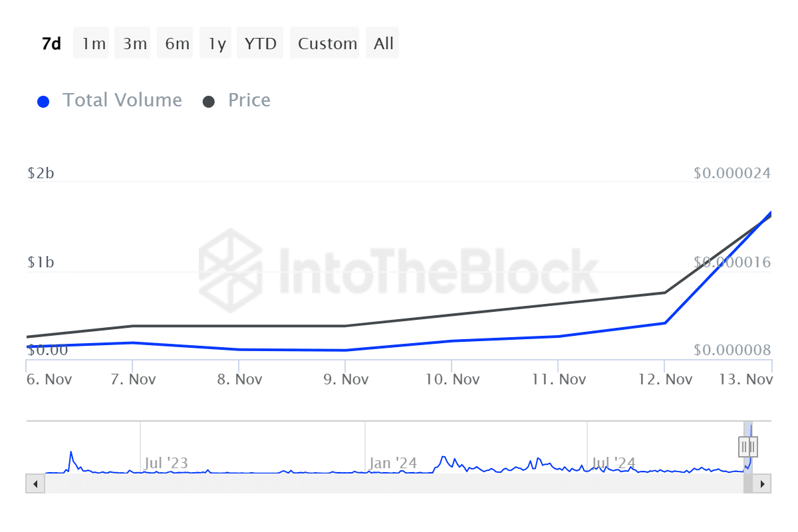Hide the Price series via its legend
Image resolution: width=798 pixels, height=532 pixels.
coord(237,100)
